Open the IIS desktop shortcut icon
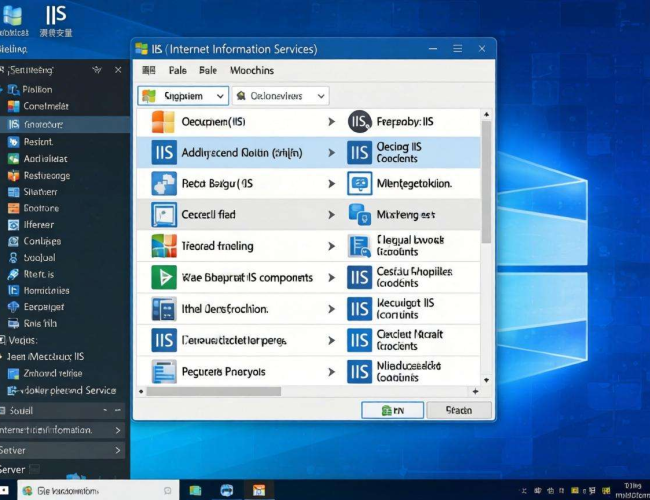This screenshot has width=650, height=500. (x=56, y=21)
